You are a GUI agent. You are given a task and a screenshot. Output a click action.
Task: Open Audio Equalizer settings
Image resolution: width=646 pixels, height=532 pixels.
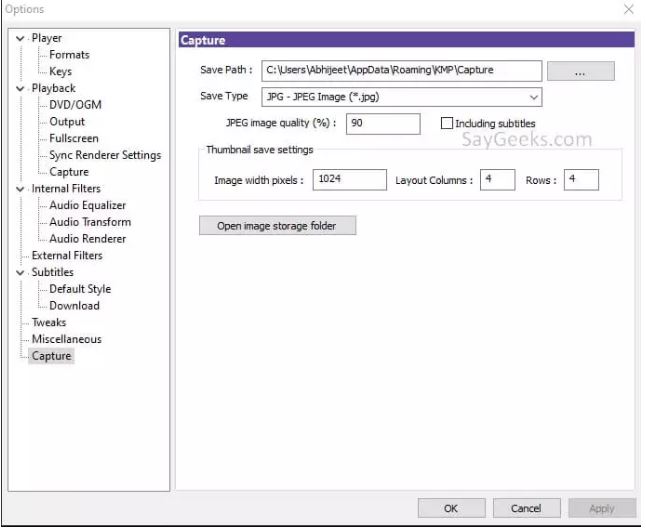(x=87, y=205)
